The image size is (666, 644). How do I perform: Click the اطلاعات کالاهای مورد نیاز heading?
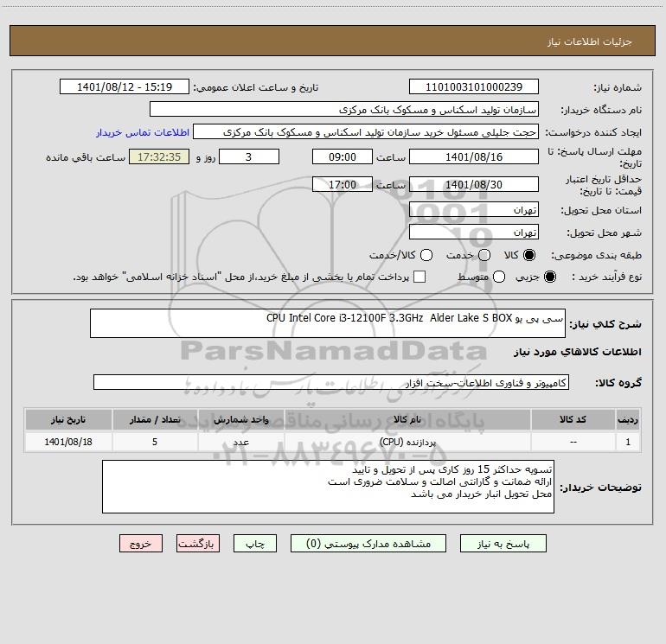578,352
